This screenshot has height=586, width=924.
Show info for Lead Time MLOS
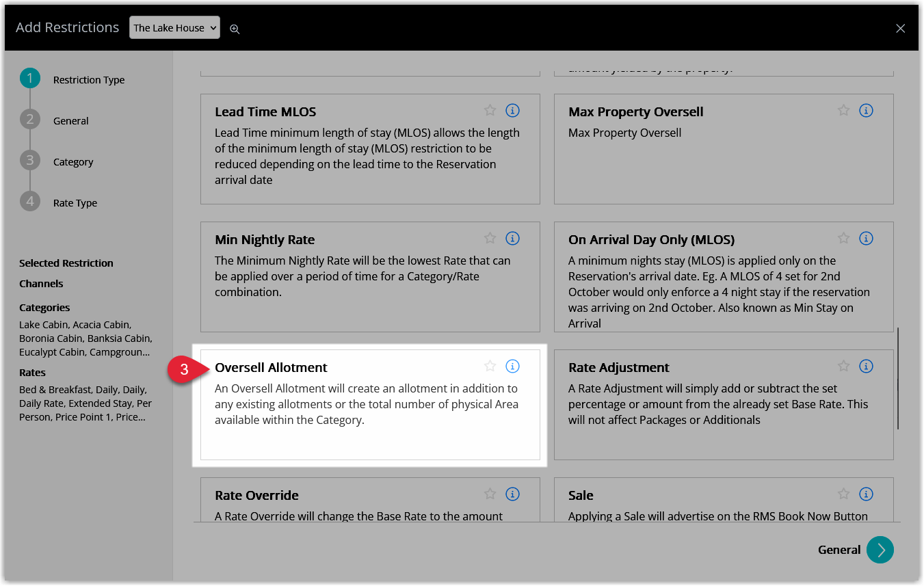(512, 110)
